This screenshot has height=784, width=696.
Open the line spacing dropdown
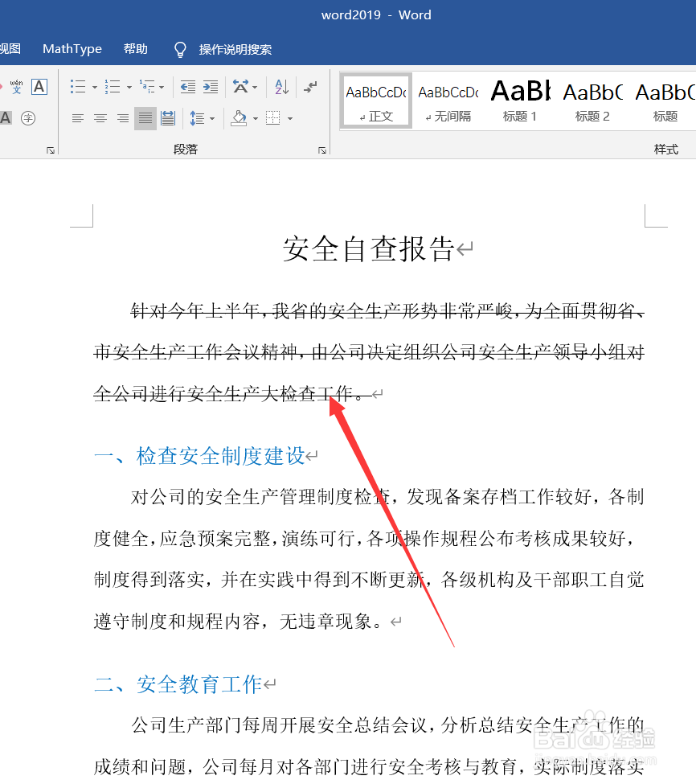[214, 117]
